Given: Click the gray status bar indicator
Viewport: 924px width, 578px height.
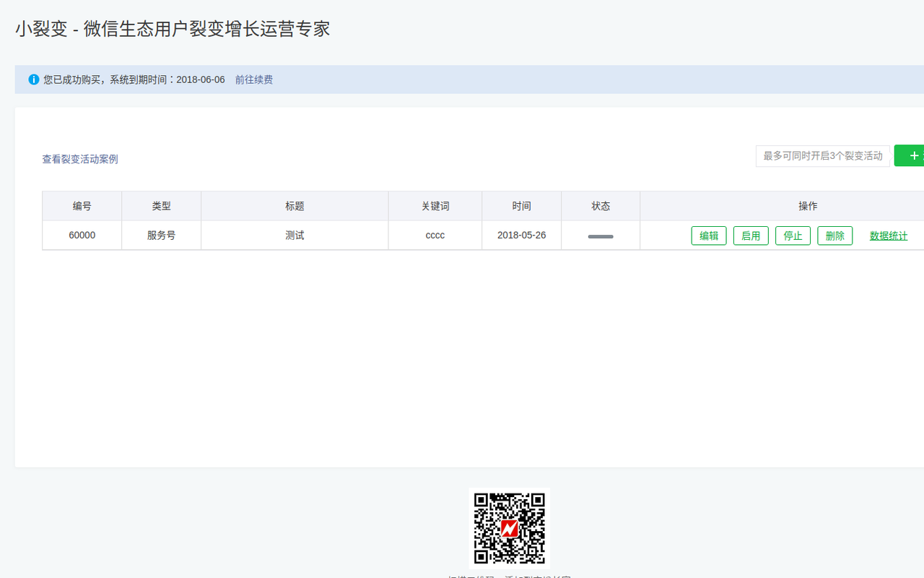Looking at the screenshot, I should click(x=601, y=236).
